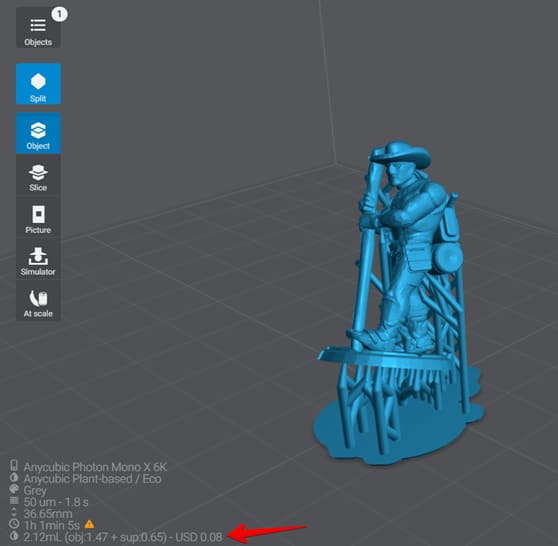Launch the print Simulator

pos(38,259)
